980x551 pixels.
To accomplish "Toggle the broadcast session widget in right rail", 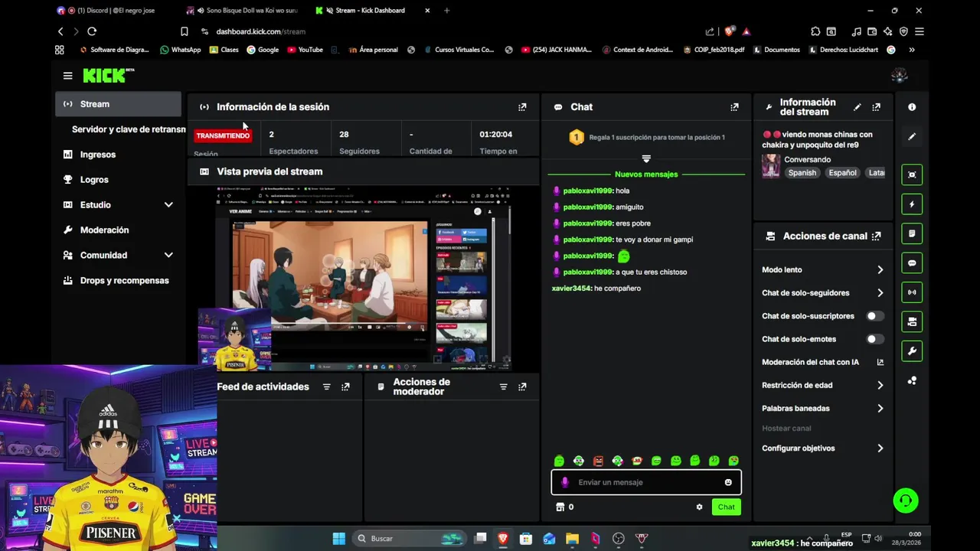I will pyautogui.click(x=912, y=292).
